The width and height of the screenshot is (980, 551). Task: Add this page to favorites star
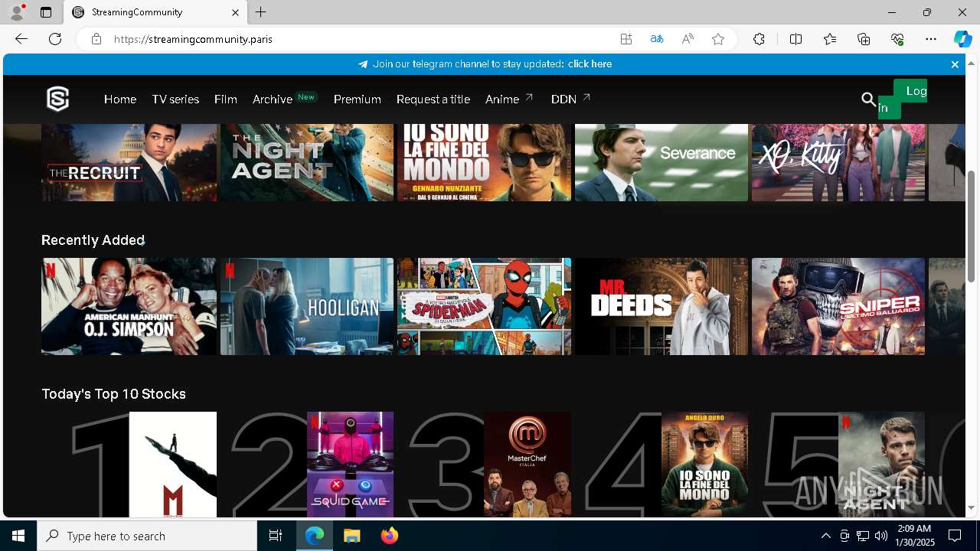718,39
